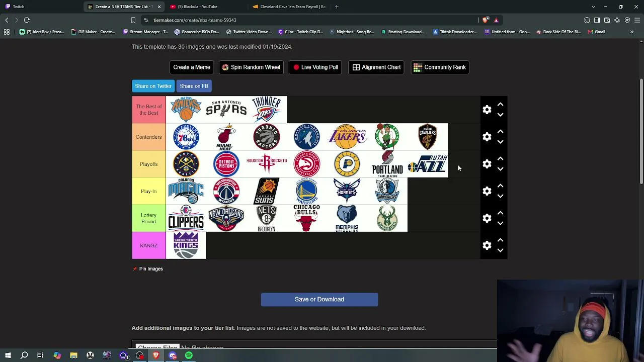Click the KANGZ pink tier label
Screen dimensions: 644x362
[x=149, y=245]
